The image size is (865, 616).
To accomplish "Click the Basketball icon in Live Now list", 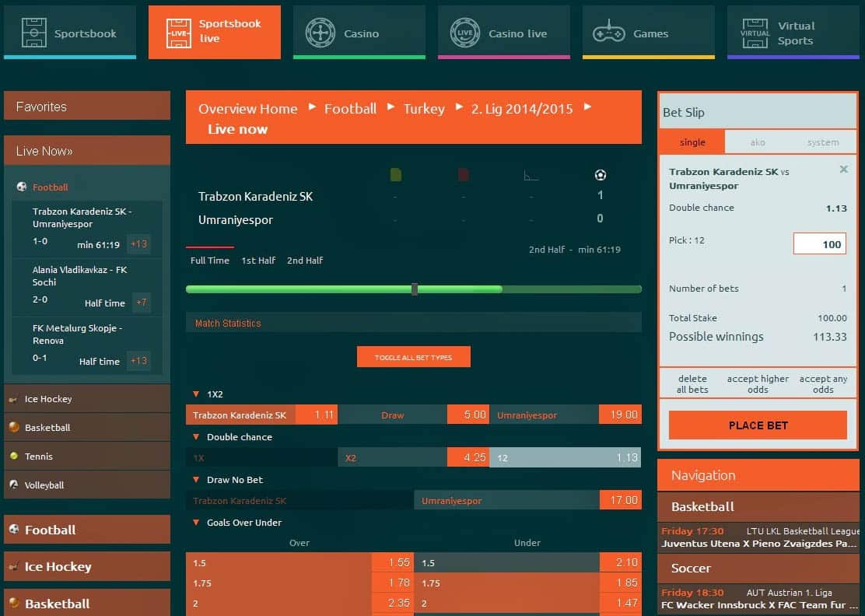I will (x=14, y=427).
